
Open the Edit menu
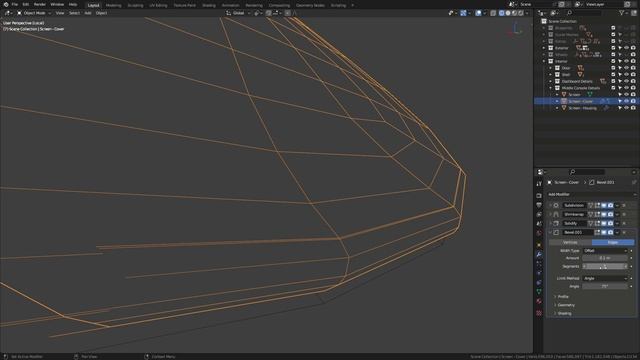coord(26,4)
